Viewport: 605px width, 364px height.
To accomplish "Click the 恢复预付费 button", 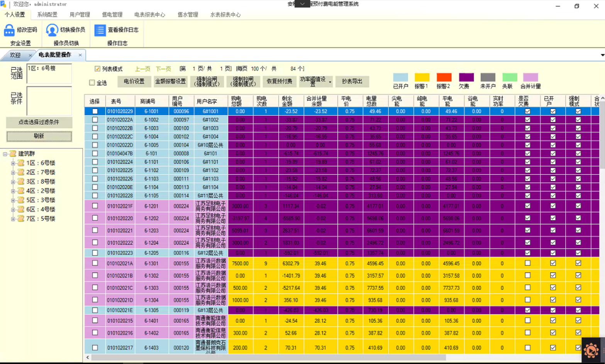I will (279, 81).
